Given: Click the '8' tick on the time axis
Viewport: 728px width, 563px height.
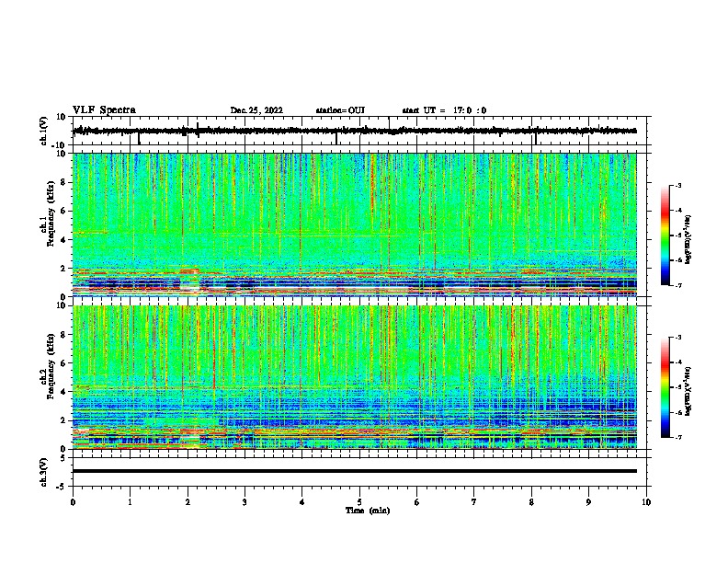Looking at the screenshot, I should [531, 502].
